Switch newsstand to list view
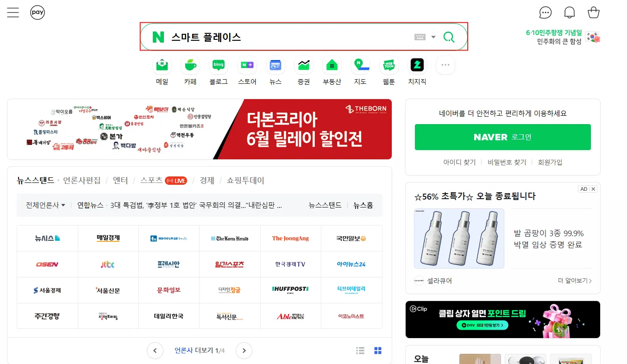 [360, 351]
